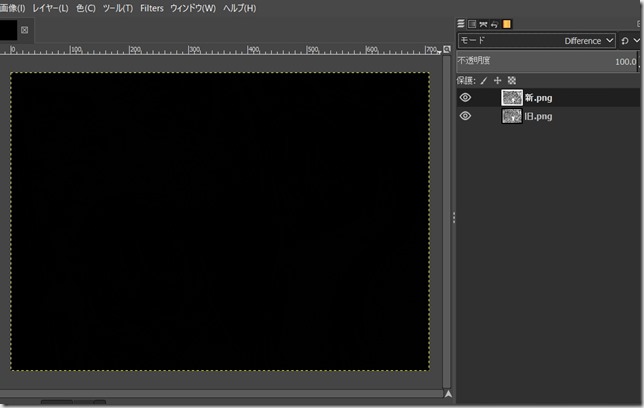Click the black image thumbnail tab
The width and height of the screenshot is (644, 408).
tap(8, 30)
